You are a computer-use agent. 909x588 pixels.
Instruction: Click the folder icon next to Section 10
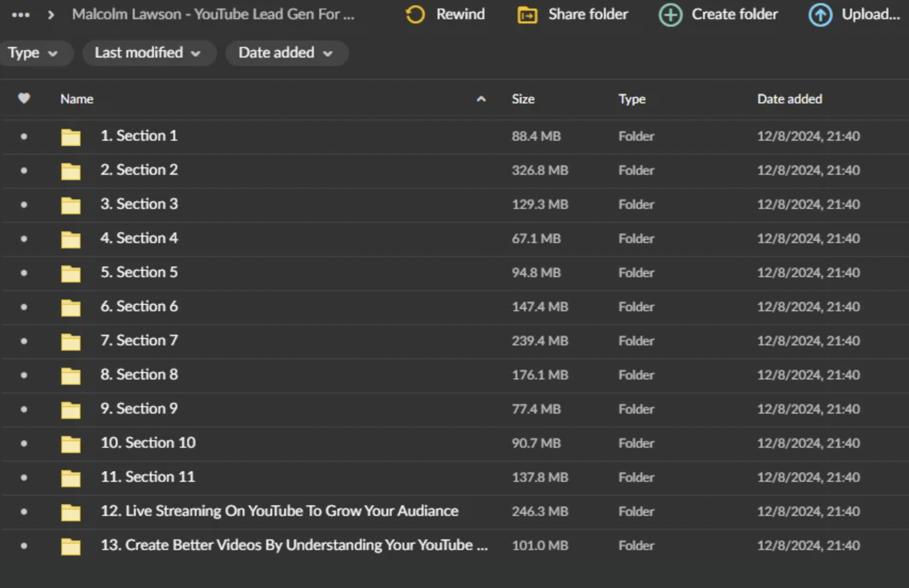point(71,443)
